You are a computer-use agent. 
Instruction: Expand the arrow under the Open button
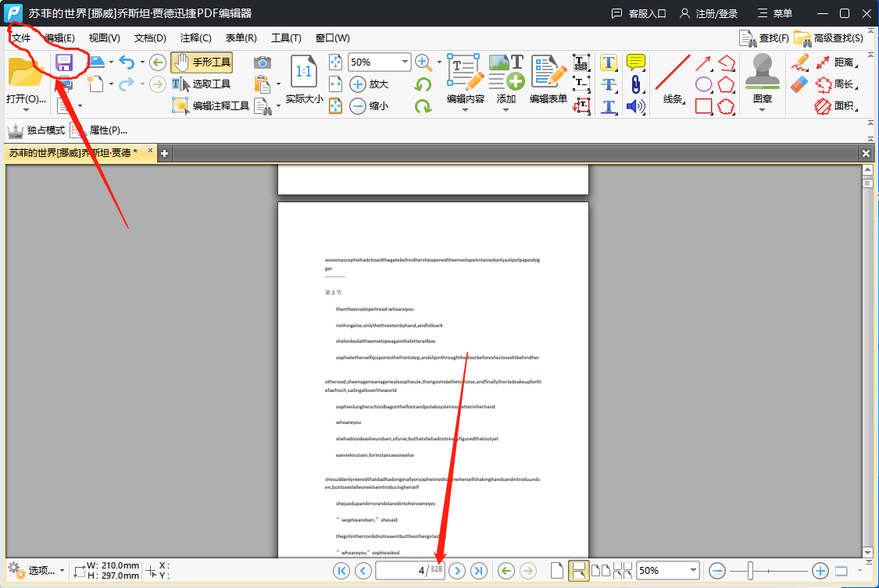click(26, 110)
